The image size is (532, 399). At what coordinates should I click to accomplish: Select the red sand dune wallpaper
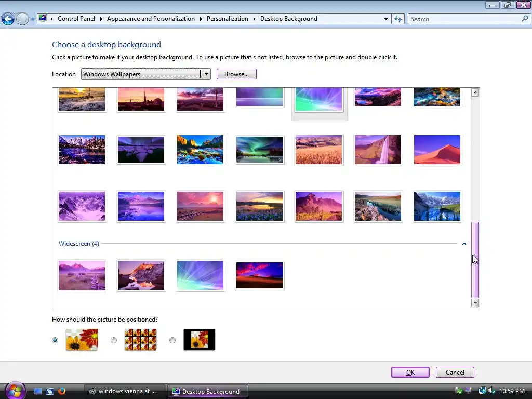[437, 150]
